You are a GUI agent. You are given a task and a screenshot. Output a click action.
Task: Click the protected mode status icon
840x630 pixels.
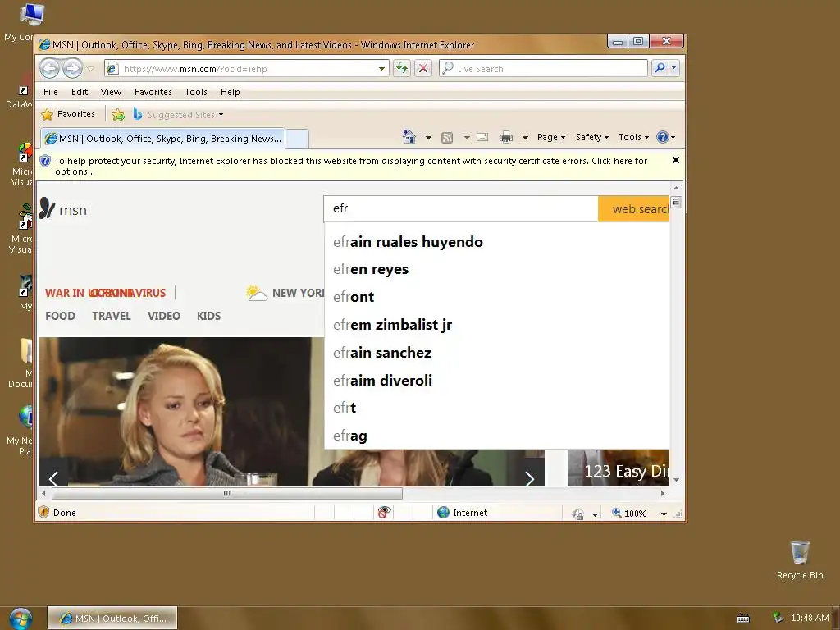(577, 514)
